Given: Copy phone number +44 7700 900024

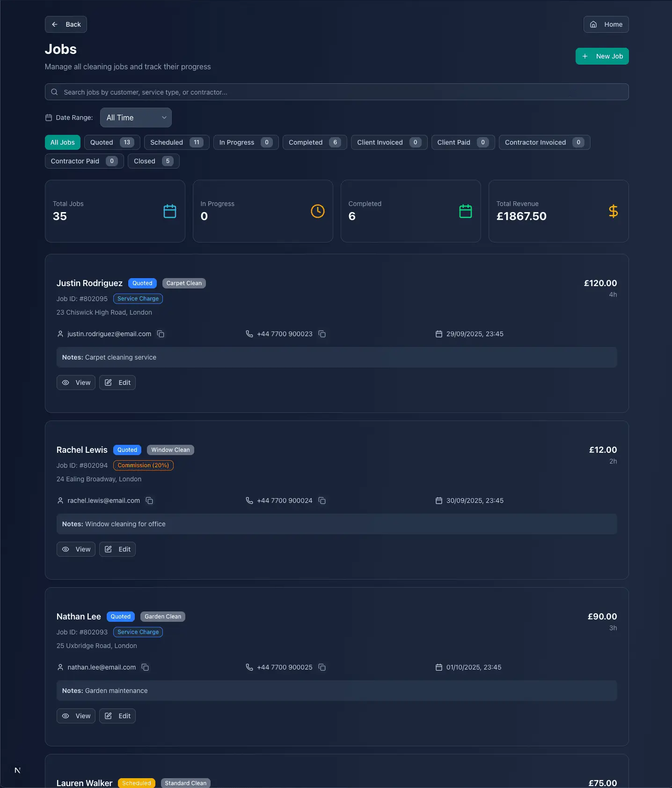Looking at the screenshot, I should [322, 501].
